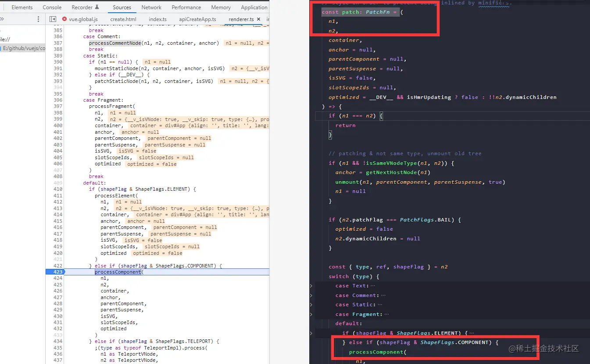Click 'TeleportImpl' on line 435
590x364 pixels.
click(x=162, y=348)
